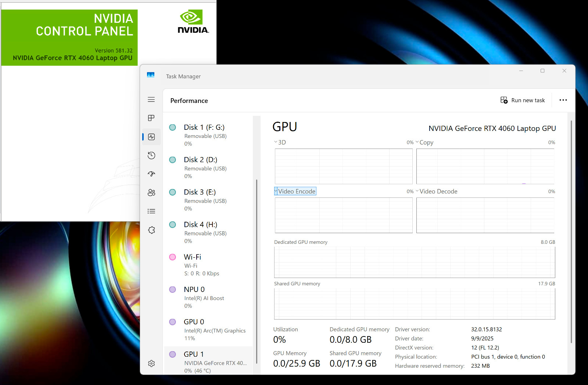Select Disk 1 (F: G:) entry
This screenshot has width=588, height=385.
[x=208, y=135]
